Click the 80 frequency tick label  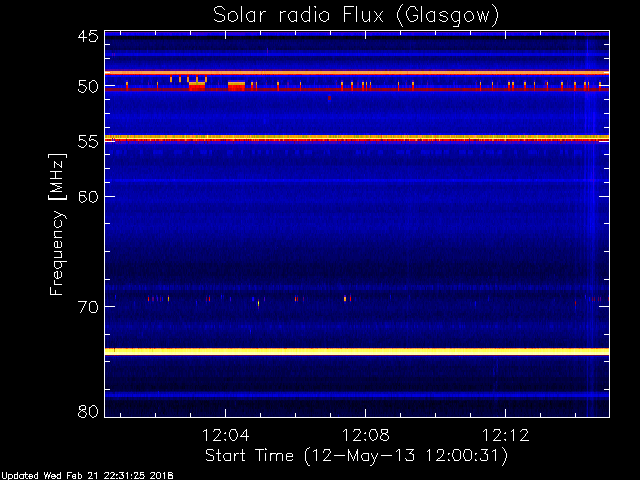[x=88, y=411]
